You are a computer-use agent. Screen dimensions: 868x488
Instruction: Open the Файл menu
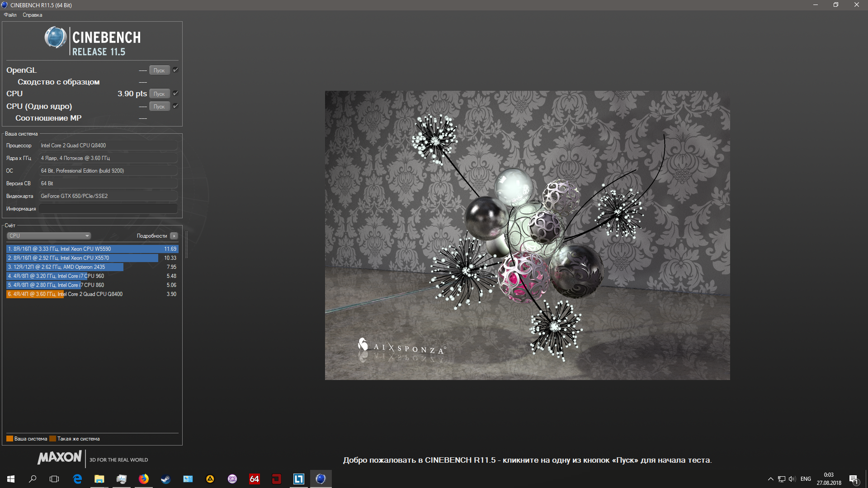[x=10, y=15]
